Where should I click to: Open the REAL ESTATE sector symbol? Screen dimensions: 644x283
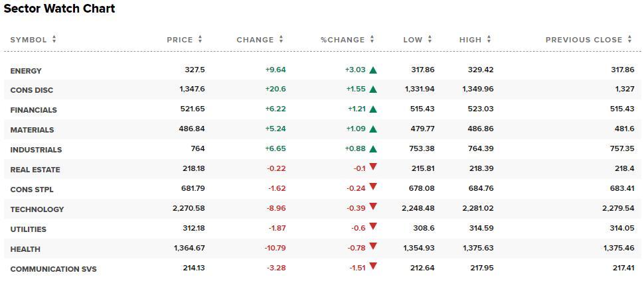coord(35,170)
